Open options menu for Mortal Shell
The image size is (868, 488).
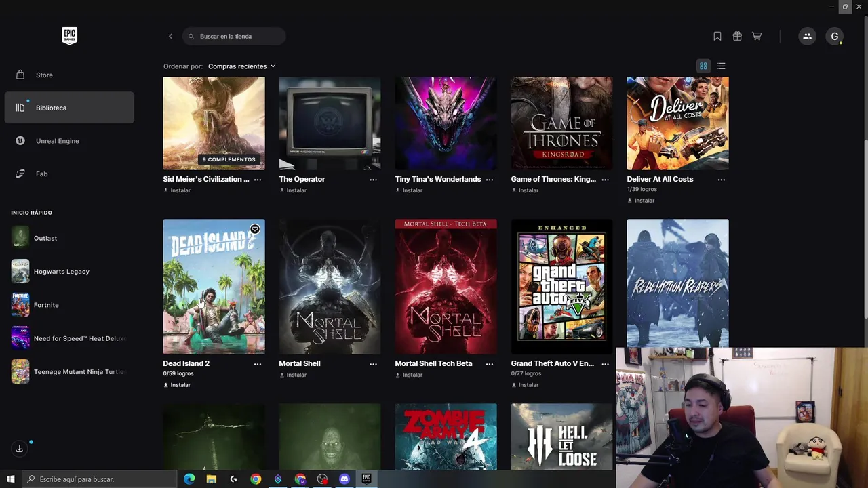374,364
